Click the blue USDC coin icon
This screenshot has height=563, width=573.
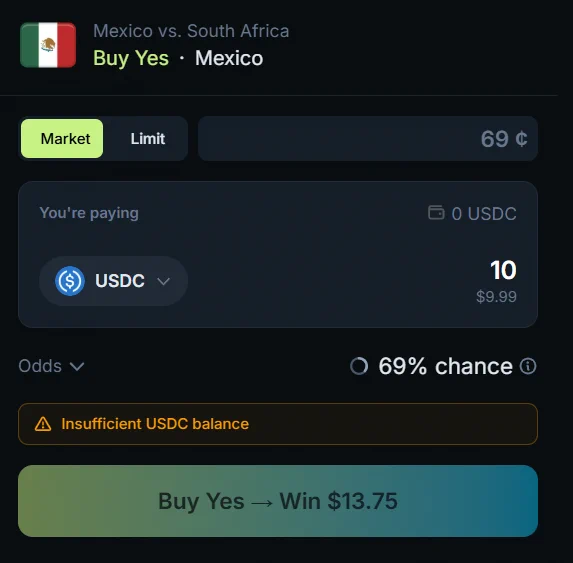(70, 281)
